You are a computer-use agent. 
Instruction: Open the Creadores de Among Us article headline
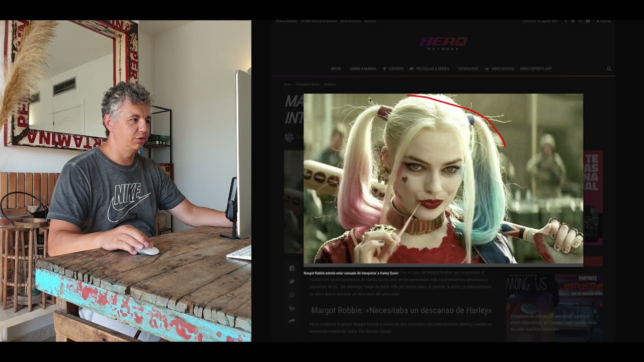553,323
